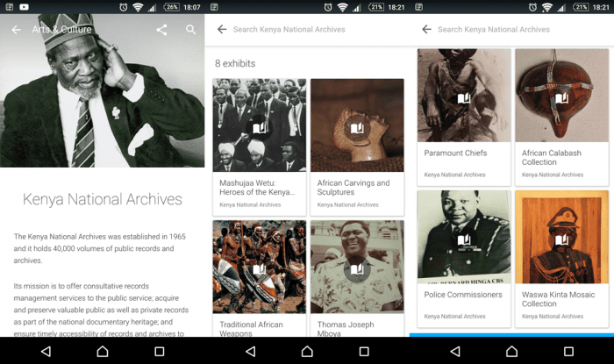This screenshot has width=614, height=364.
Task: Tap the book icon on Mashujaa Wetu image
Action: click(x=260, y=127)
